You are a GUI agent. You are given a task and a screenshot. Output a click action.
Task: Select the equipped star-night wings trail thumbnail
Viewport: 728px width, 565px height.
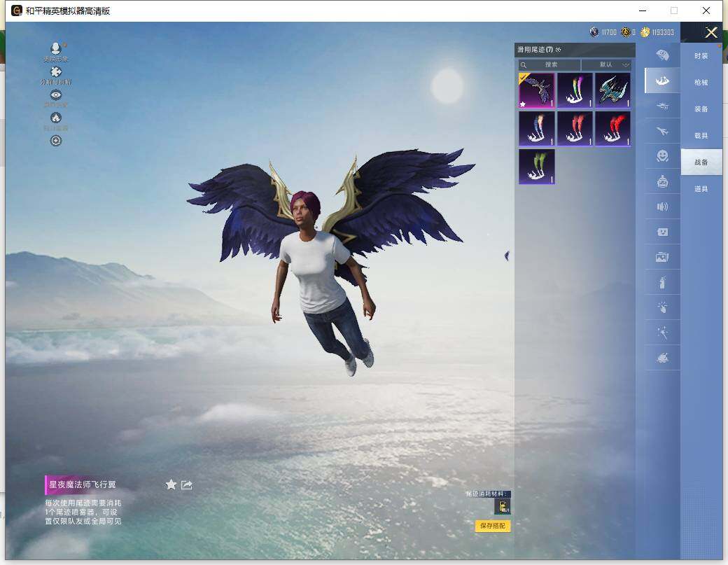pos(537,90)
